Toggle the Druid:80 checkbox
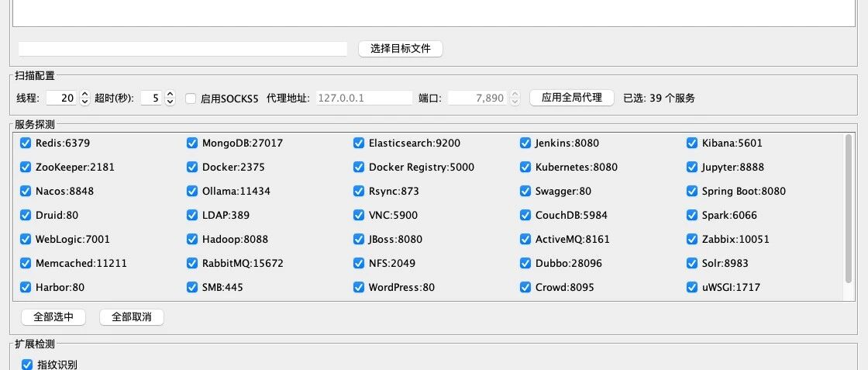868x370 pixels. click(x=26, y=215)
